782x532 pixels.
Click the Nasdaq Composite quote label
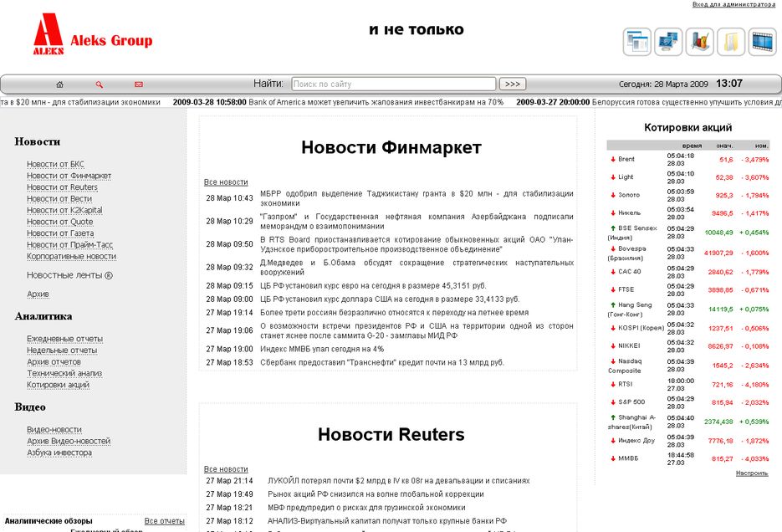pyautogui.click(x=625, y=366)
